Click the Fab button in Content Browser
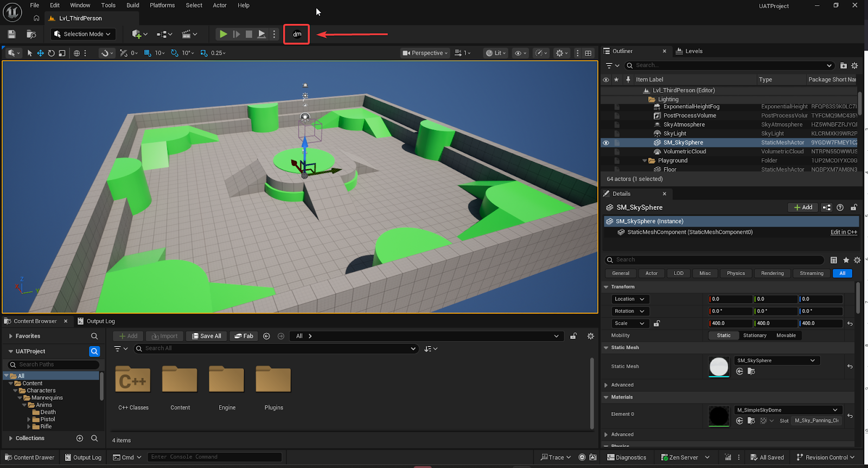The height and width of the screenshot is (468, 868). (244, 336)
